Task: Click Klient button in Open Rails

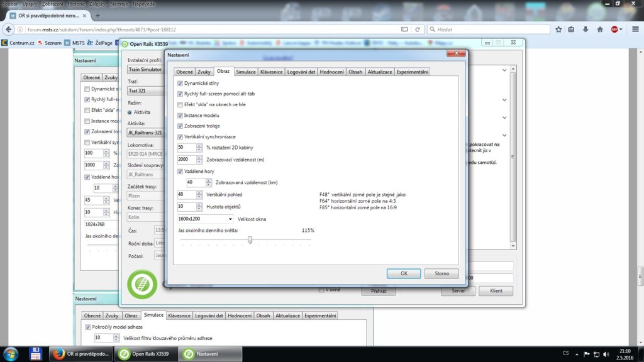Action: [x=496, y=290]
